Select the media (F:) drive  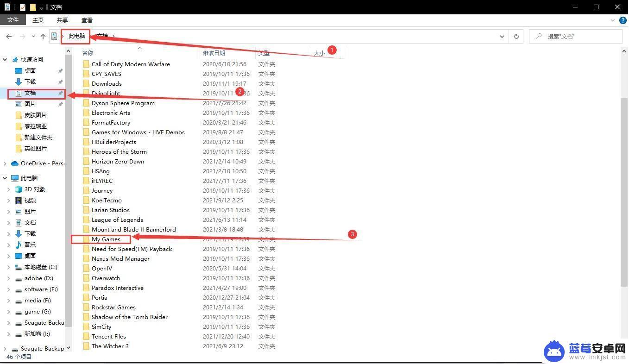pyautogui.click(x=38, y=301)
